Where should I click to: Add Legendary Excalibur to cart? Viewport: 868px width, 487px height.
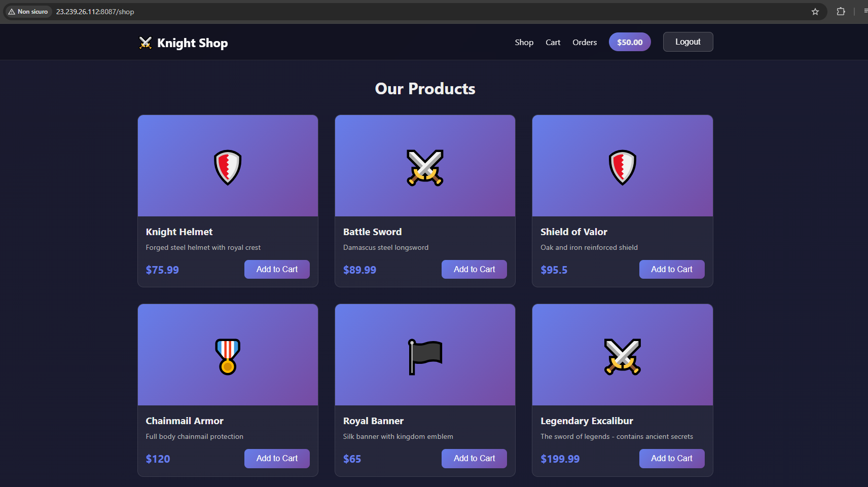coord(672,459)
